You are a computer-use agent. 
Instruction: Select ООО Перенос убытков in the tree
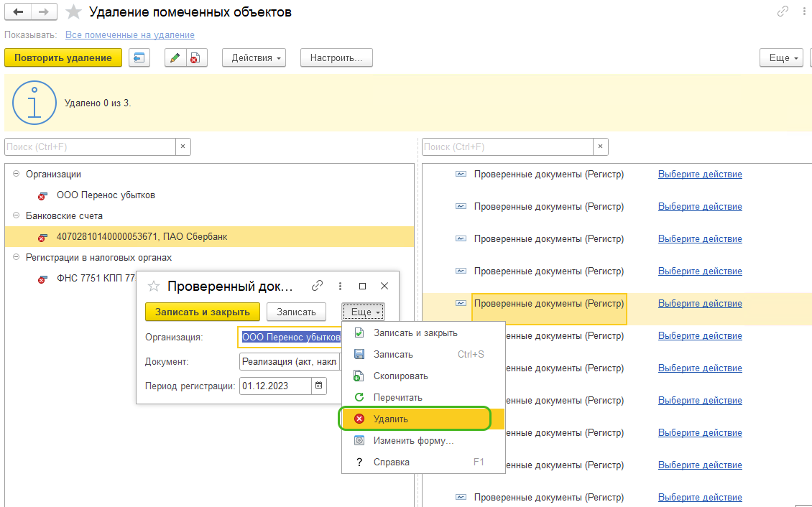tap(106, 195)
